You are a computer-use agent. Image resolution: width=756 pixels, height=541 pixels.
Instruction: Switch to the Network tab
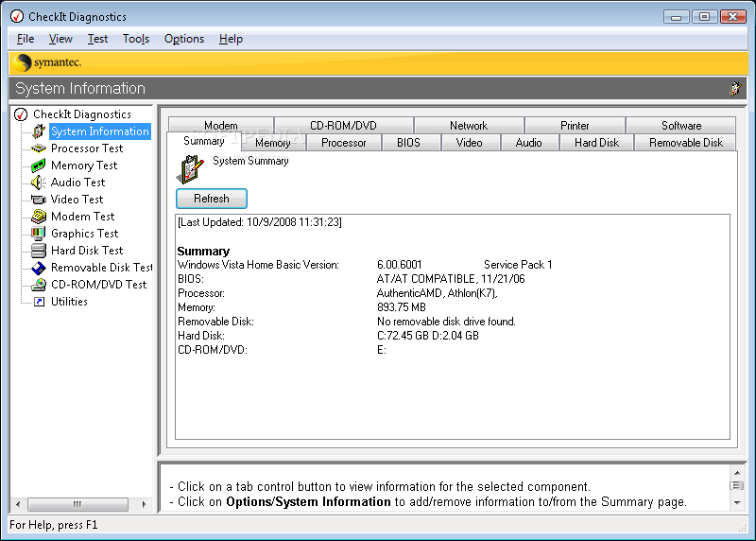tap(469, 126)
